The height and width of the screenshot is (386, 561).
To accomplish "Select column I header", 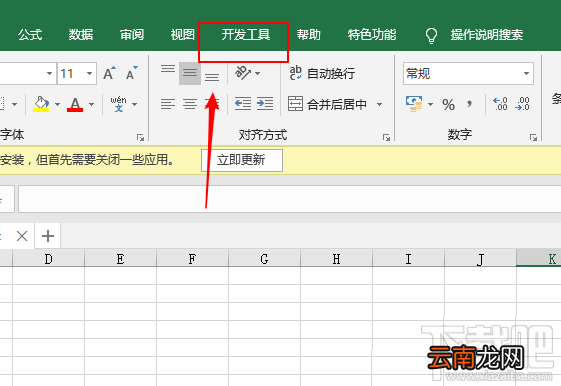I will click(x=409, y=258).
